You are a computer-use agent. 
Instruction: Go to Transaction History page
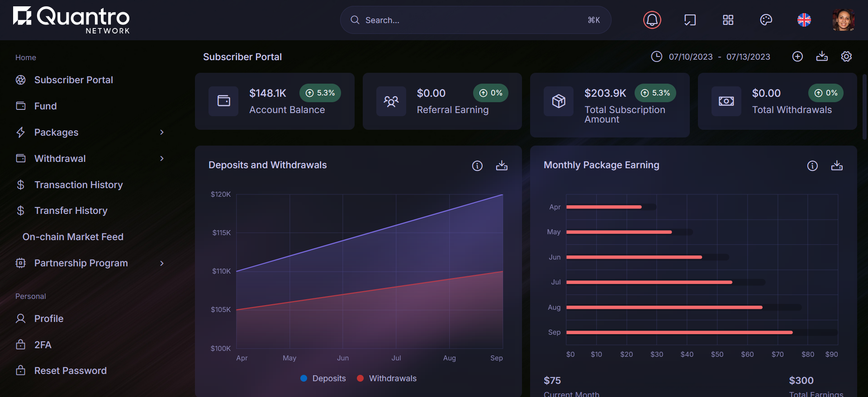(x=78, y=185)
